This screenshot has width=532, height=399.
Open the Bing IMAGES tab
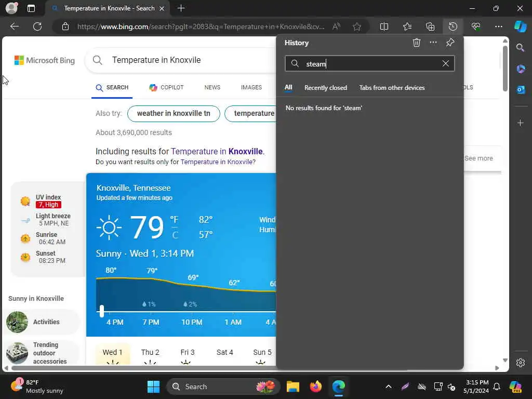tap(251, 87)
